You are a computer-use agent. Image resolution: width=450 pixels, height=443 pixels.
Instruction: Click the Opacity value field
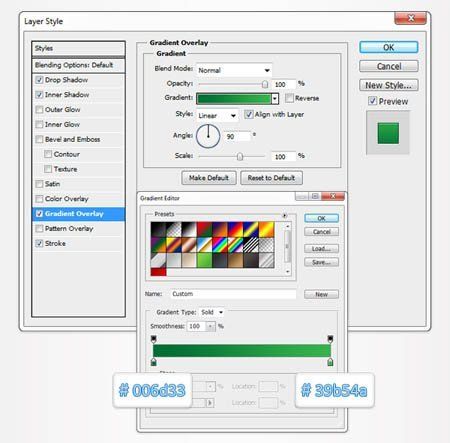[x=283, y=84]
